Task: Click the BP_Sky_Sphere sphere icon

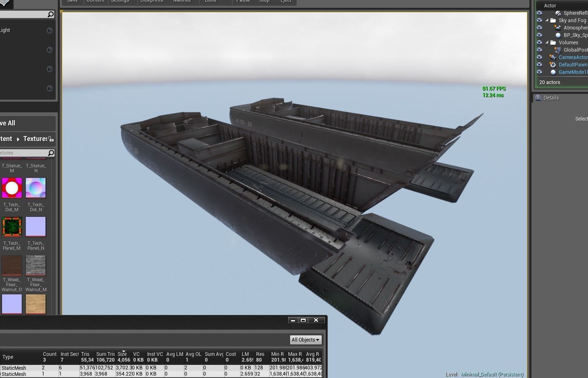Action: (x=558, y=35)
